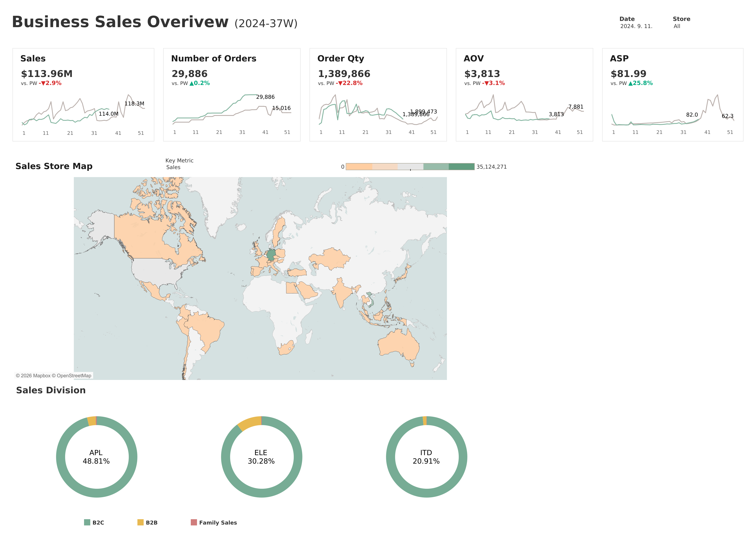The height and width of the screenshot is (545, 756).
Task: Click the Sales total $113.96M
Action: (x=47, y=74)
